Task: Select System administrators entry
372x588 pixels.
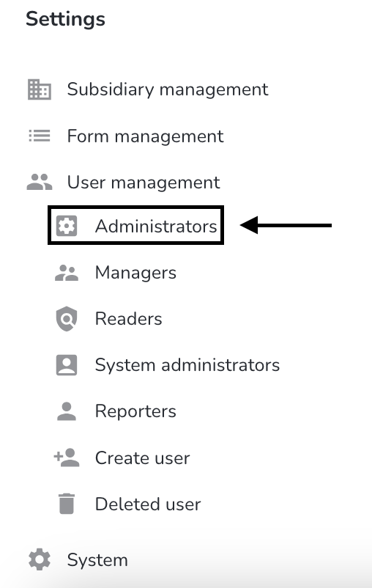Action: pyautogui.click(x=187, y=365)
